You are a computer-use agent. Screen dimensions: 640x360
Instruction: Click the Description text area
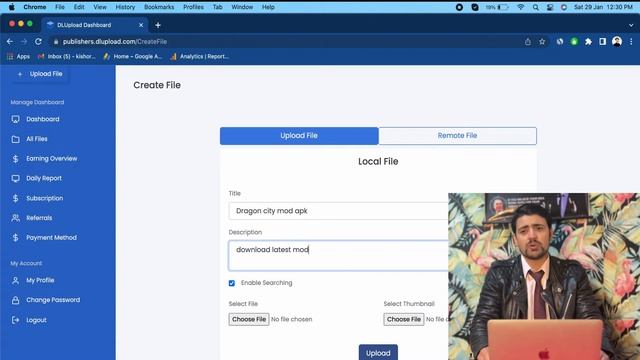[338, 256]
